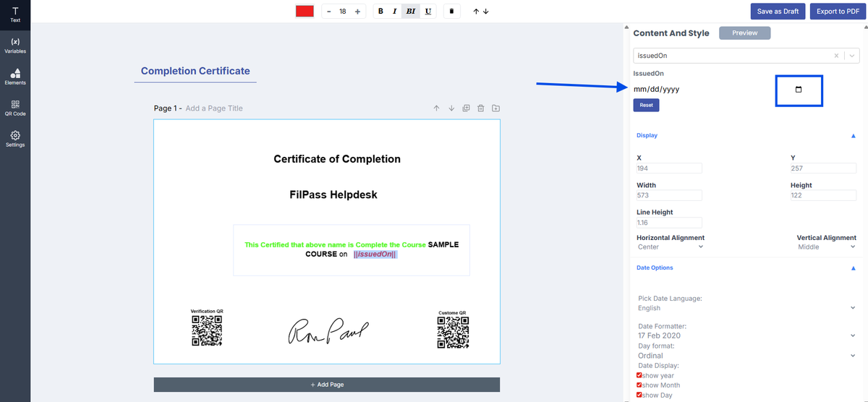The image size is (868, 402).
Task: Click the Page 1 add-folder icon
Action: (495, 108)
